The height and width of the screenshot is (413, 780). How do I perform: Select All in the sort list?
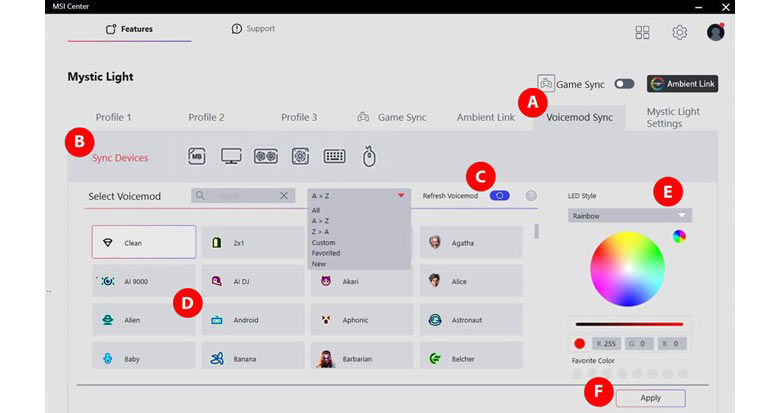(316, 210)
